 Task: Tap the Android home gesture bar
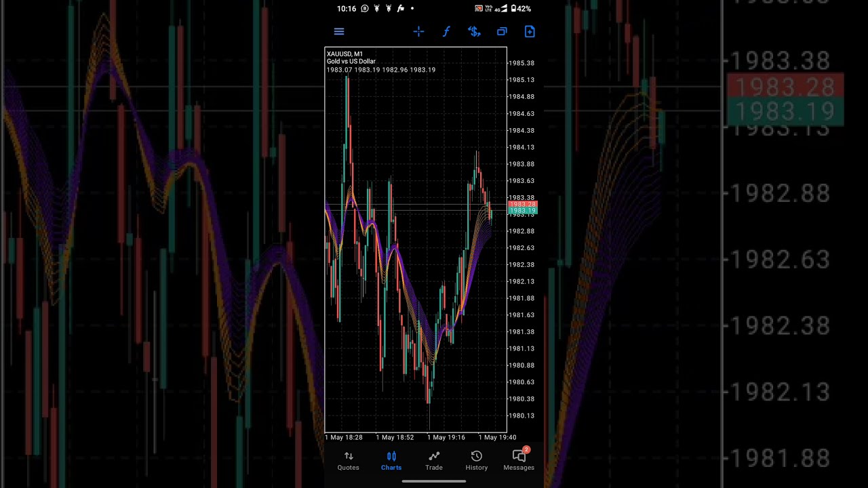click(434, 482)
